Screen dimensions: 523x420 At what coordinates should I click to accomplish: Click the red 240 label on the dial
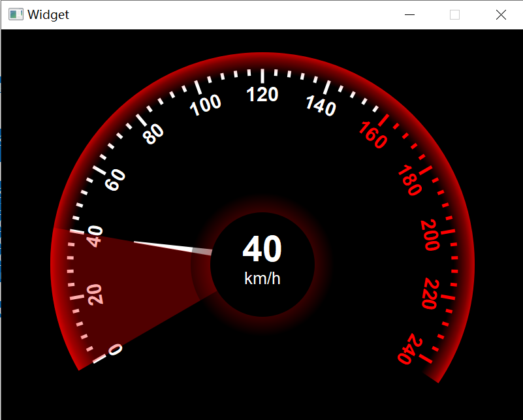(x=411, y=349)
